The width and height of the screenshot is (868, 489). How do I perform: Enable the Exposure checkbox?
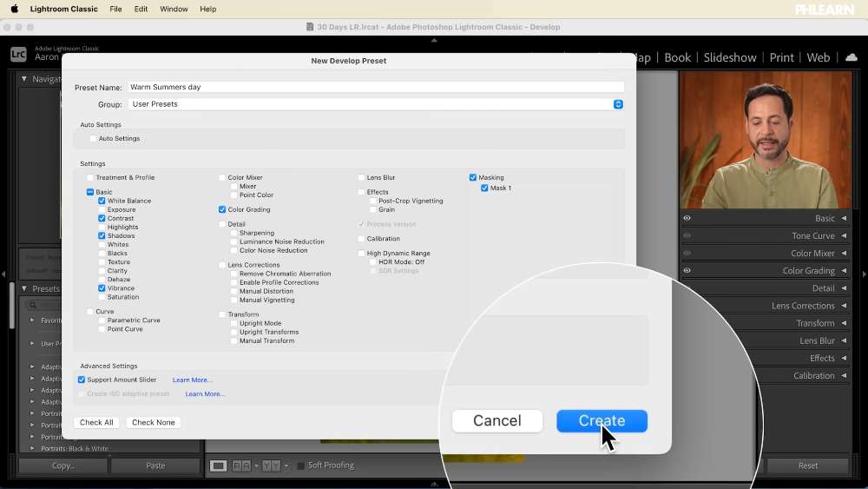102,210
